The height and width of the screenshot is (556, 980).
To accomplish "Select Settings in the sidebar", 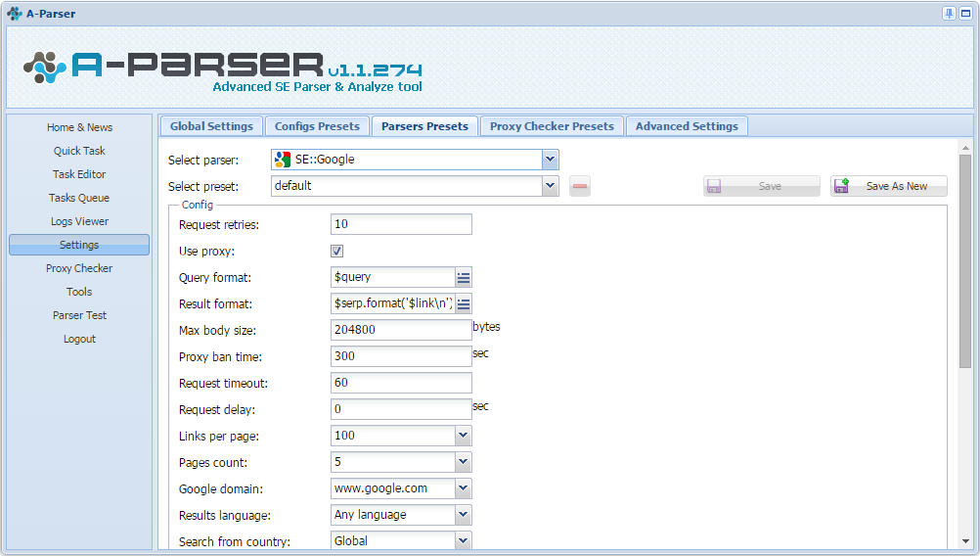I will point(79,245).
